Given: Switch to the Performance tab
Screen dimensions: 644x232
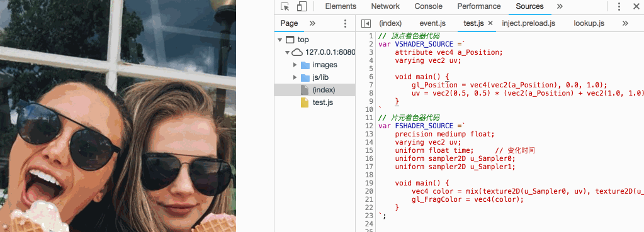Looking at the screenshot, I should pos(479,6).
